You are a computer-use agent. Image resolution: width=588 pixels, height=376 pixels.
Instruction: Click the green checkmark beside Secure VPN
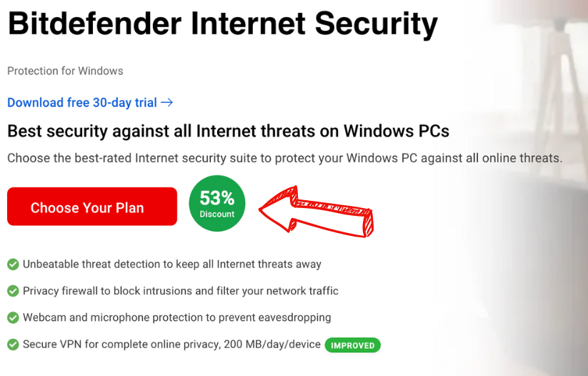pos(13,345)
